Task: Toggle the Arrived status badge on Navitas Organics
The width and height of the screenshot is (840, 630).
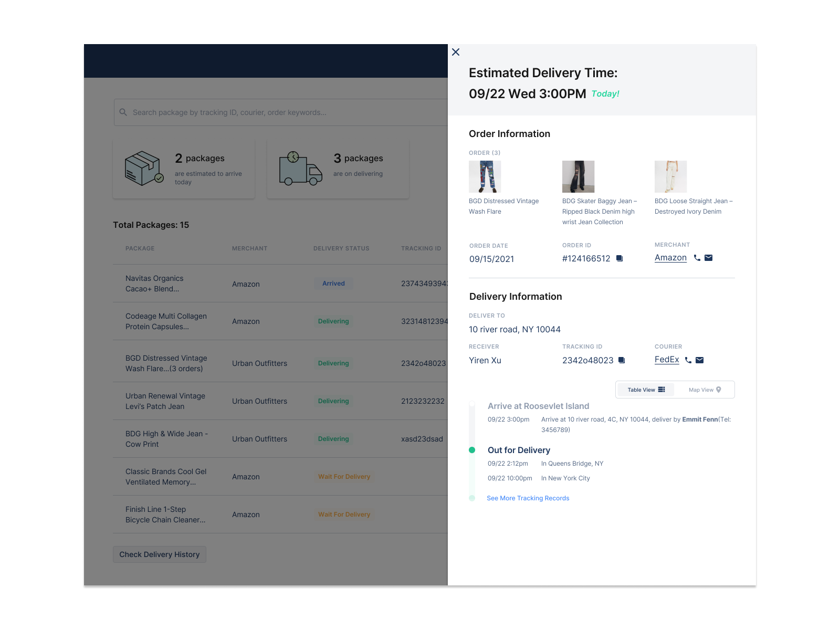Action: coord(333,283)
